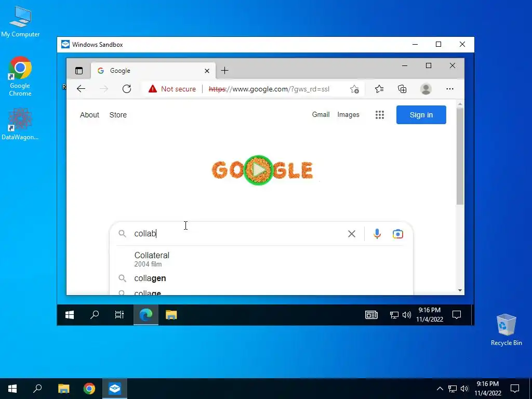Viewport: 532px width, 399px height.
Task: Launch Chrome from the host taskbar
Action: click(89, 389)
